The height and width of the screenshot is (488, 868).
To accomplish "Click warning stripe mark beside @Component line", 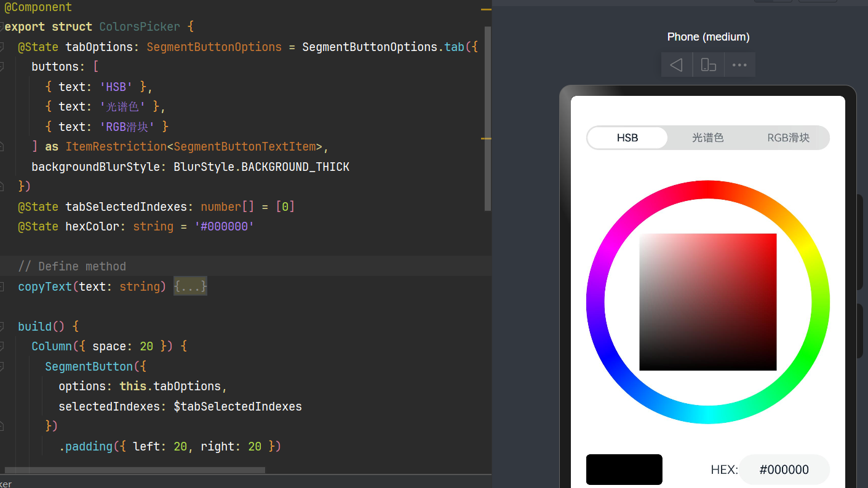I will (486, 10).
